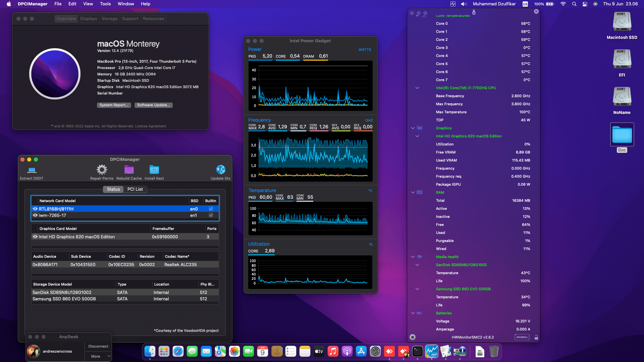
Task: Collapse the Graphics section in HWMonitorSMC2
Action: coord(412,128)
